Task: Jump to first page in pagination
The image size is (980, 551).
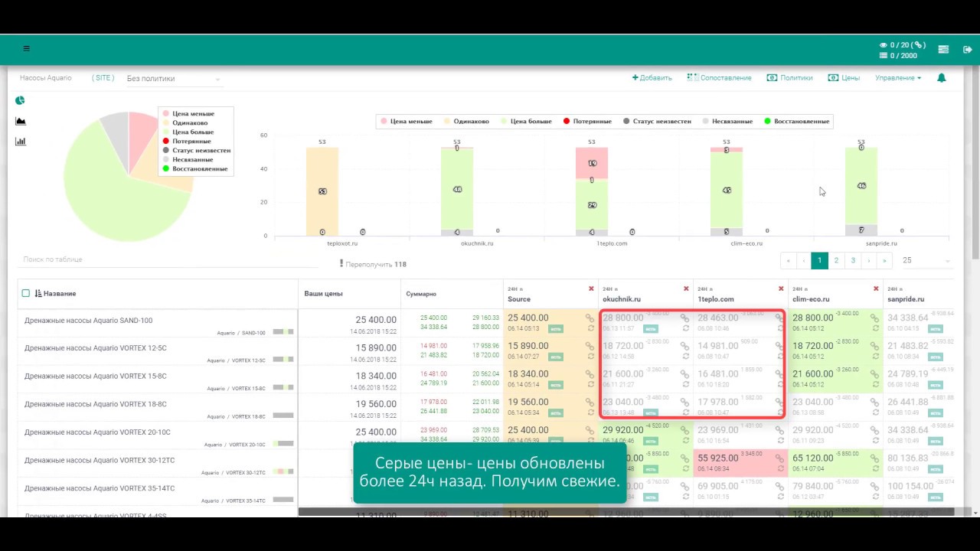Action: [788, 260]
